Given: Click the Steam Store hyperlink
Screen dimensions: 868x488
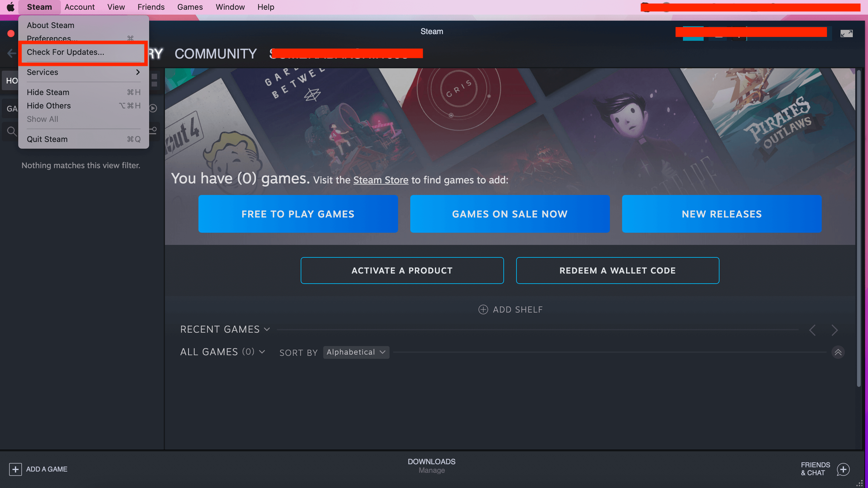Looking at the screenshot, I should tap(380, 179).
